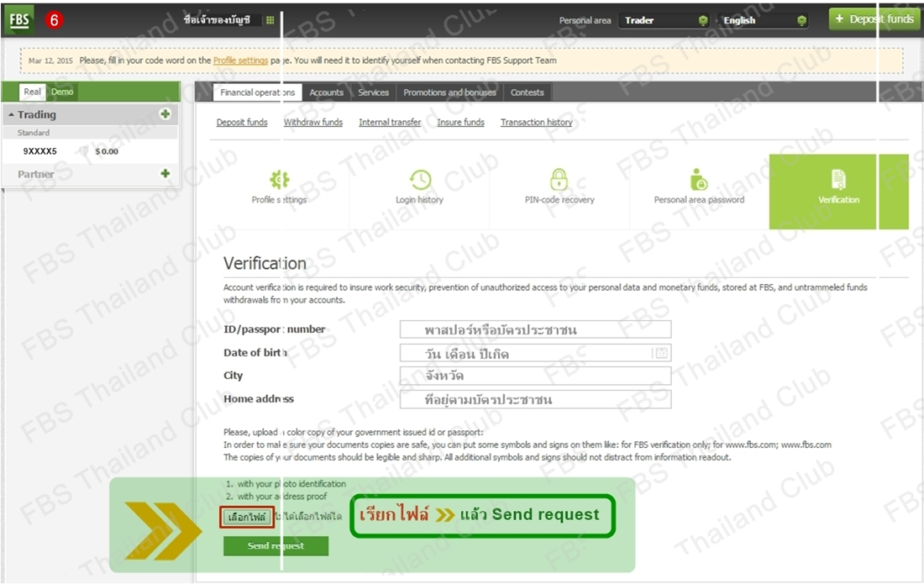The width and height of the screenshot is (924, 584).
Task: Open Verification document icon
Action: [838, 178]
